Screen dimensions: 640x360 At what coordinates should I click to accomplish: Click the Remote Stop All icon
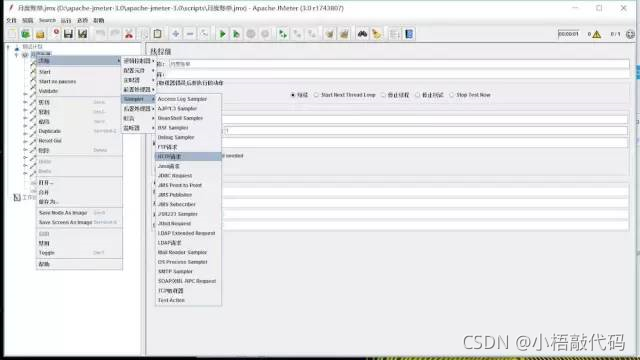tap(297, 34)
